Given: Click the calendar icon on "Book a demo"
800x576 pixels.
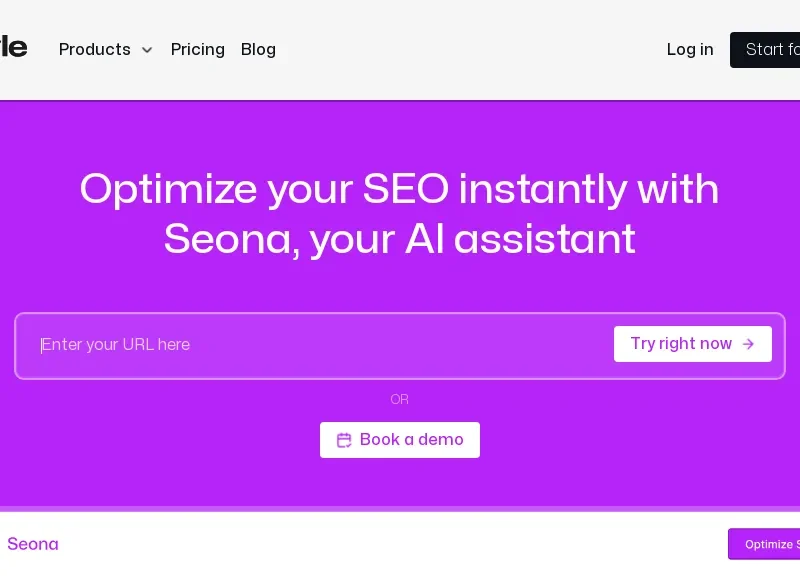Looking at the screenshot, I should 345,440.
